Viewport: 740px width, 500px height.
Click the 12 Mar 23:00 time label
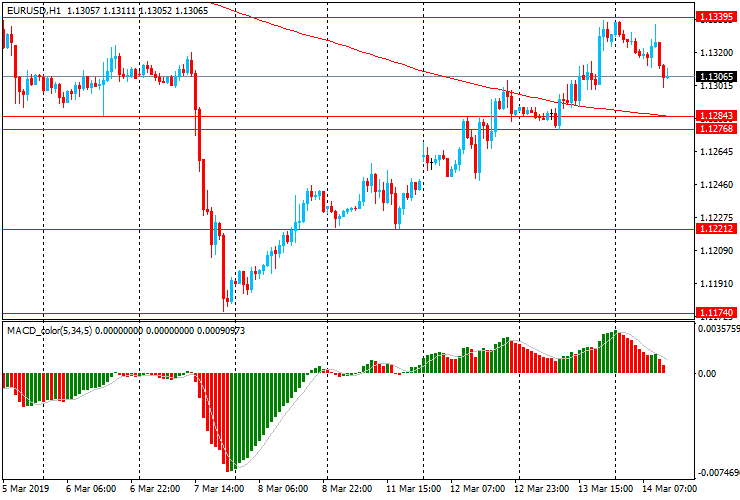[541, 488]
